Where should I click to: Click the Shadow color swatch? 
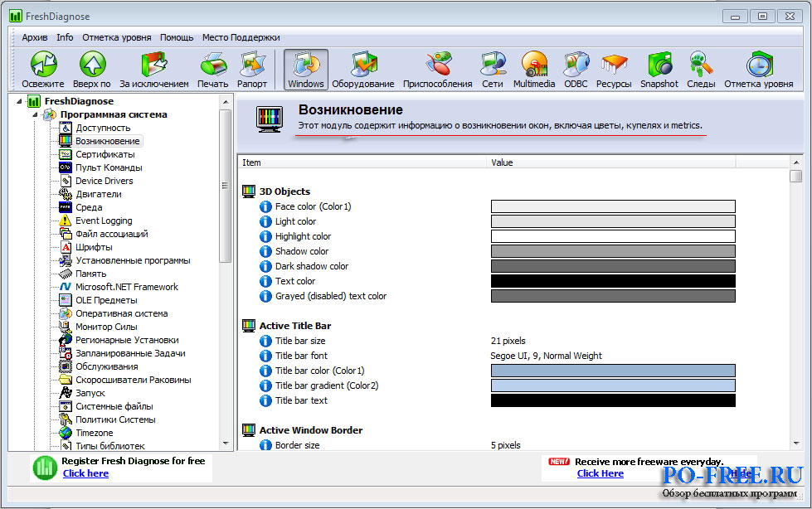tap(613, 251)
